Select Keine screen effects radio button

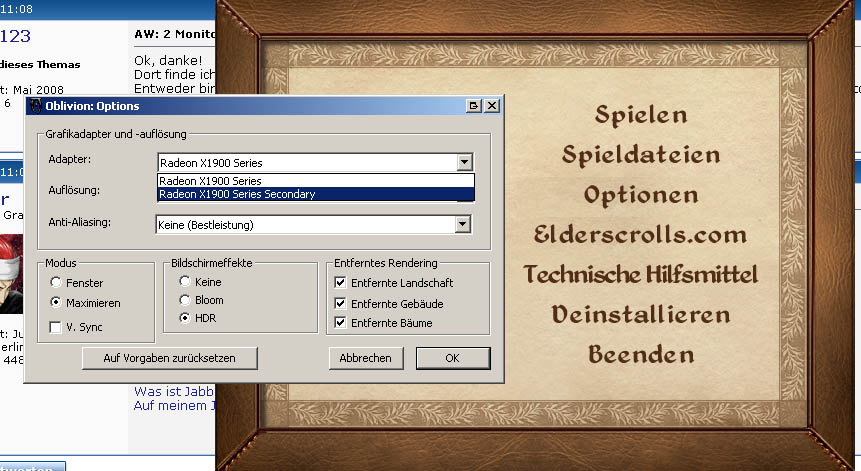pyautogui.click(x=185, y=282)
